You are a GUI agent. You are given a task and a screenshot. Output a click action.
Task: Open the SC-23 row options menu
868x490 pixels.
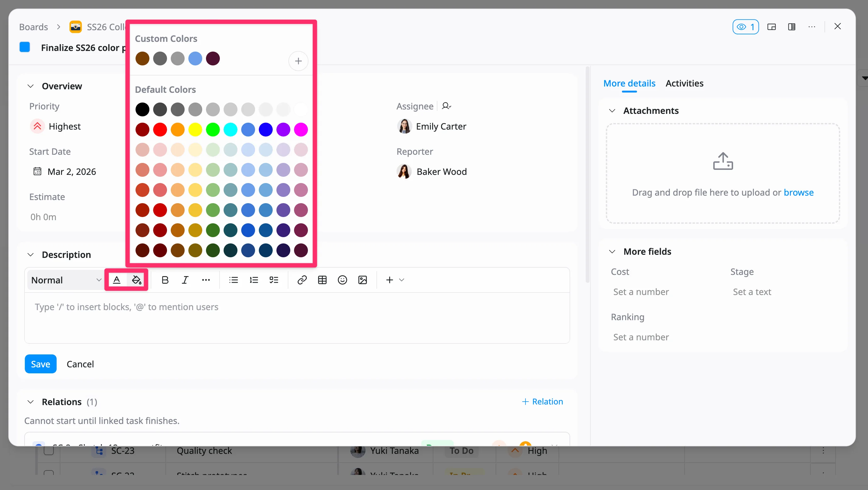pos(823,450)
